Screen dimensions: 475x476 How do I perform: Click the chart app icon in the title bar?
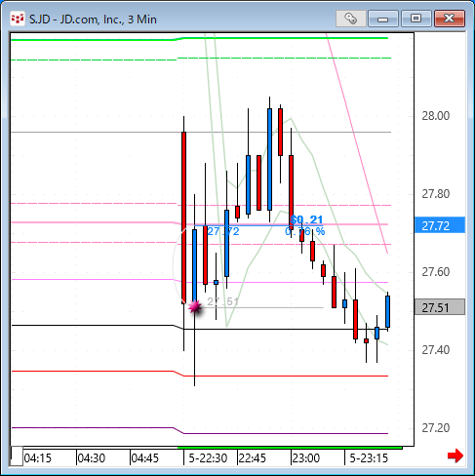(x=18, y=20)
